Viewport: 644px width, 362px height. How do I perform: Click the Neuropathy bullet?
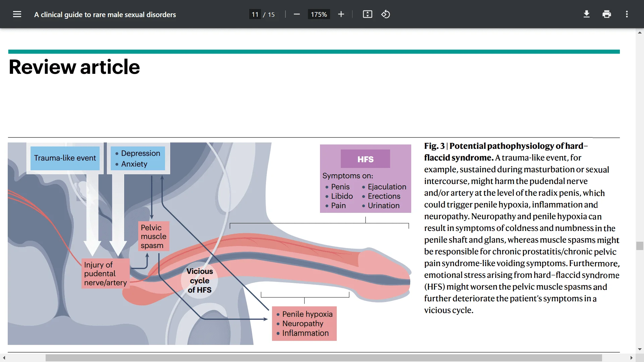[x=303, y=323]
